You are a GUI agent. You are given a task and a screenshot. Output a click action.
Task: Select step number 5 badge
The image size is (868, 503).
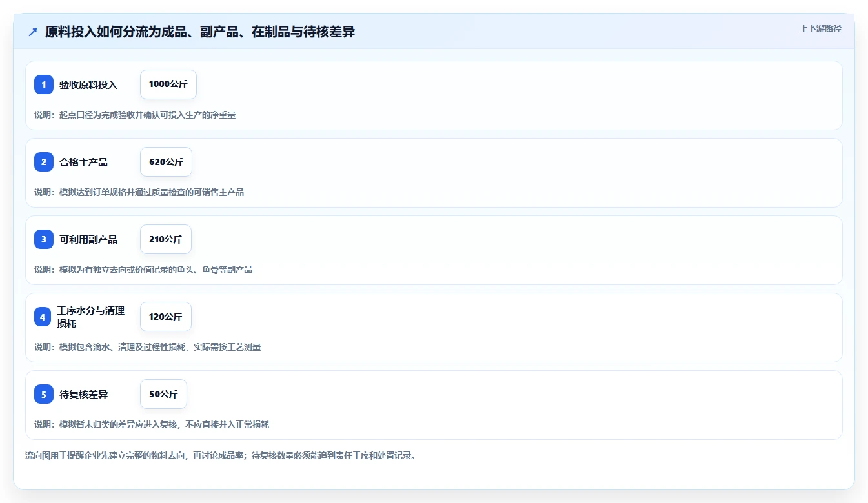(44, 394)
